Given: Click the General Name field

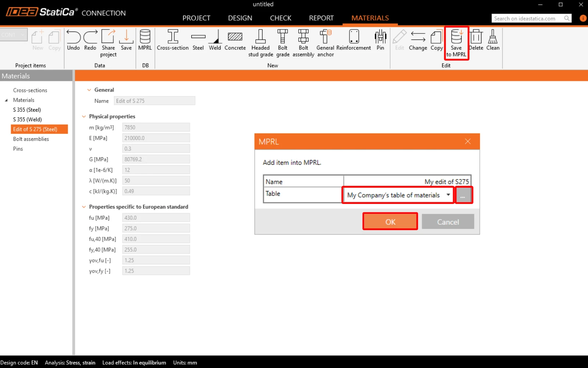Looking at the screenshot, I should click(x=154, y=101).
